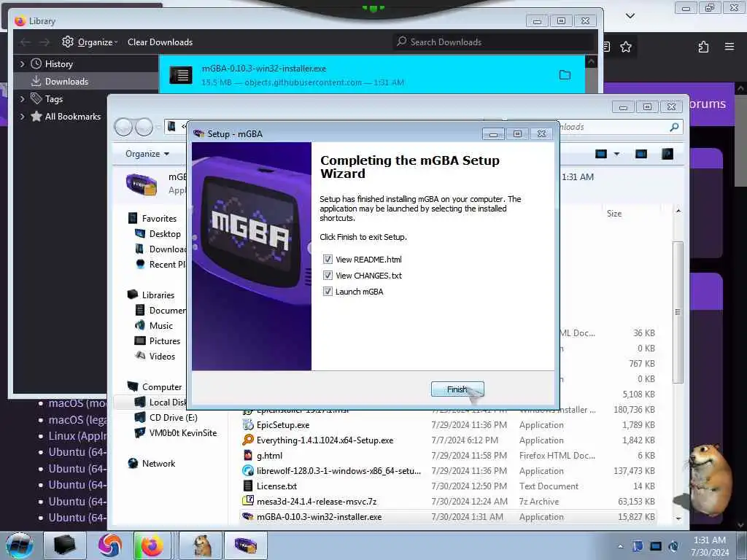The height and width of the screenshot is (560, 747).
Task: Select mesa3d-24.1.4-release-msvc.7z archive
Action: pyautogui.click(x=317, y=502)
